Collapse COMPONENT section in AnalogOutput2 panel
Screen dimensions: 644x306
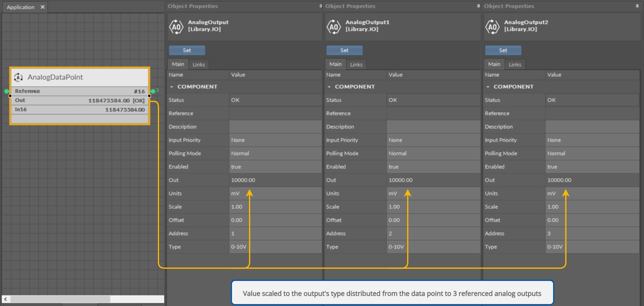(488, 87)
